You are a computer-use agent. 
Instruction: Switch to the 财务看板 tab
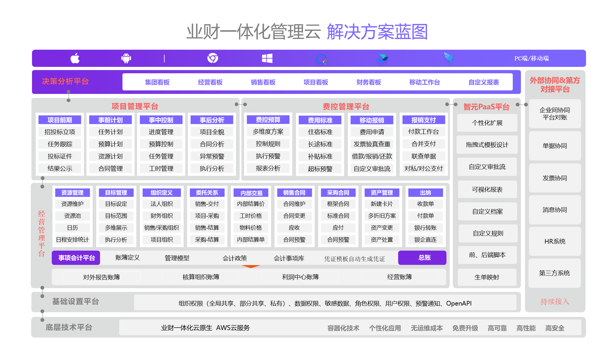(368, 82)
